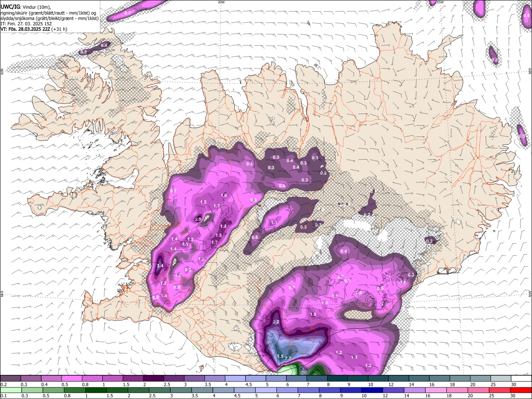Select upper legend swatch between 7 and 8
This screenshot has width=532, height=399.
(317, 378)
